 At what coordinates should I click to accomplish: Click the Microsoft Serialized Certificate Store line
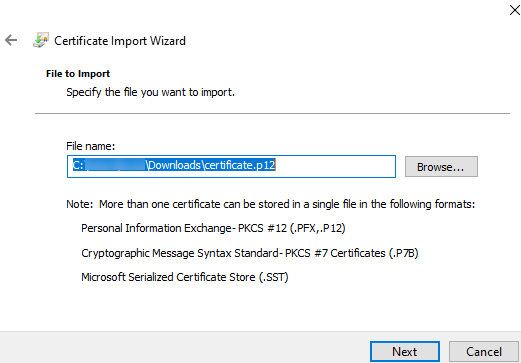[x=185, y=277]
